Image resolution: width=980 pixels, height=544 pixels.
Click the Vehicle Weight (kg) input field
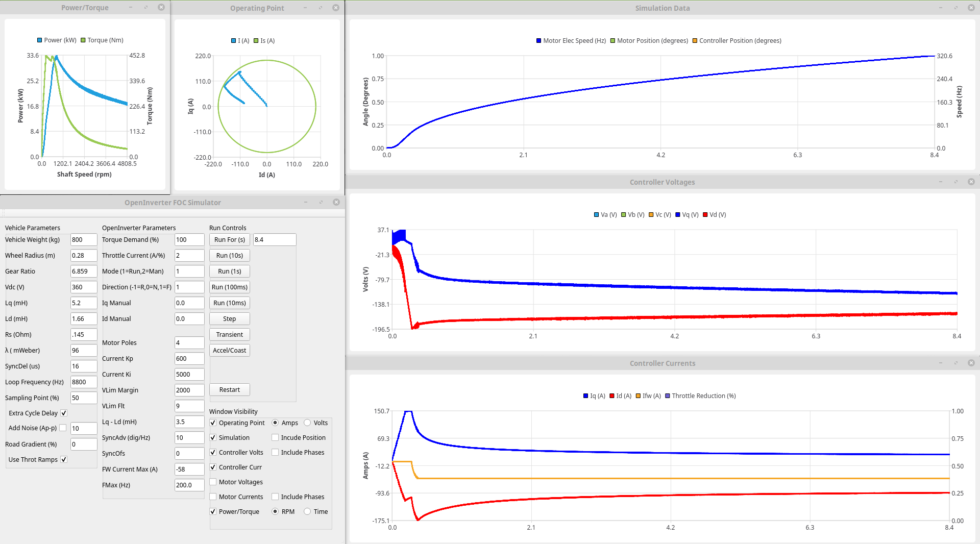point(84,240)
